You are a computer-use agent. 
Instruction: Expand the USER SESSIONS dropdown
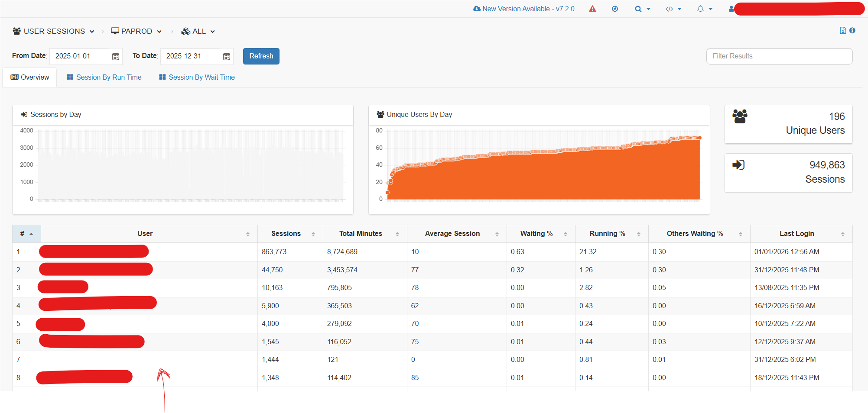[x=54, y=31]
